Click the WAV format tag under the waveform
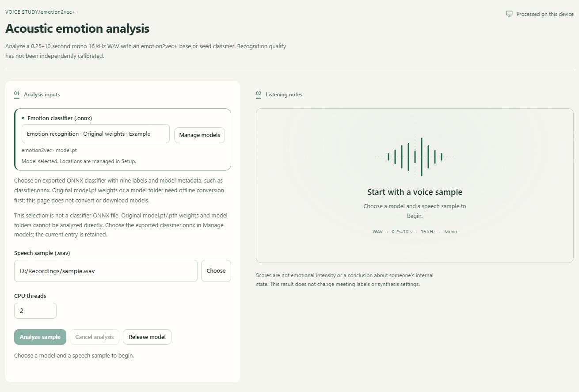 click(x=377, y=232)
